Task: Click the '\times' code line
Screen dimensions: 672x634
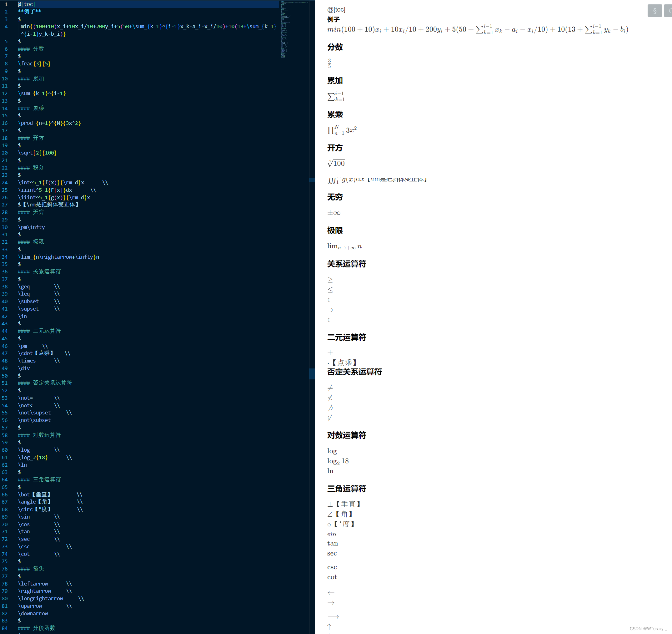Action: tap(27, 361)
